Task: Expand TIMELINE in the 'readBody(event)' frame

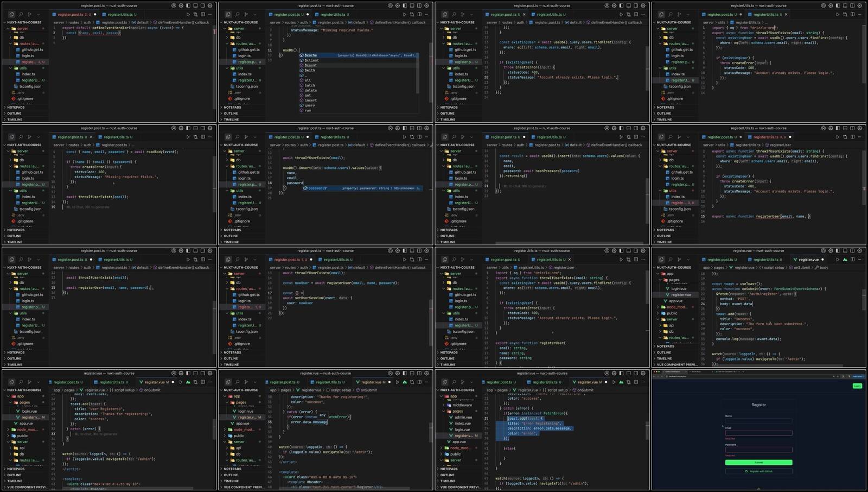Action: click(x=25, y=242)
